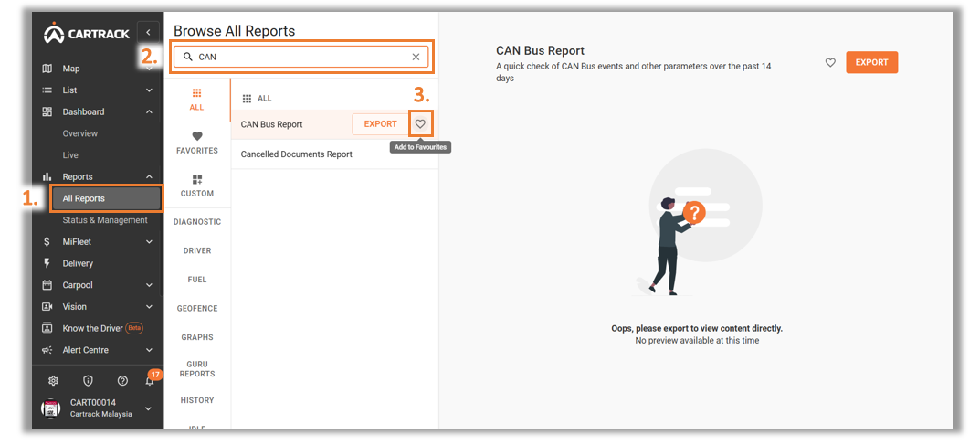Open Overview under Dashboard
The height and width of the screenshot is (445, 980).
80,133
